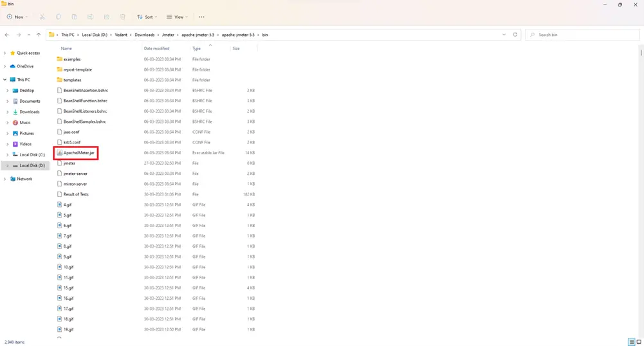
Task: Click the New button
Action: click(x=17, y=17)
